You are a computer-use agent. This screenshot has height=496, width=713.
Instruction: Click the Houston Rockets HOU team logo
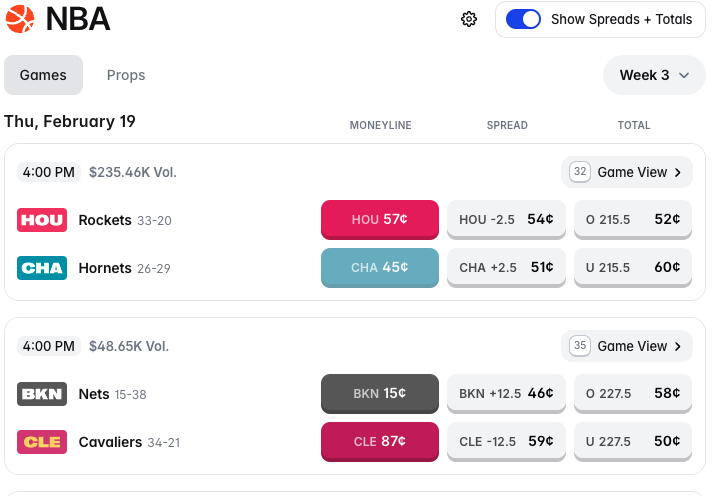coord(42,220)
